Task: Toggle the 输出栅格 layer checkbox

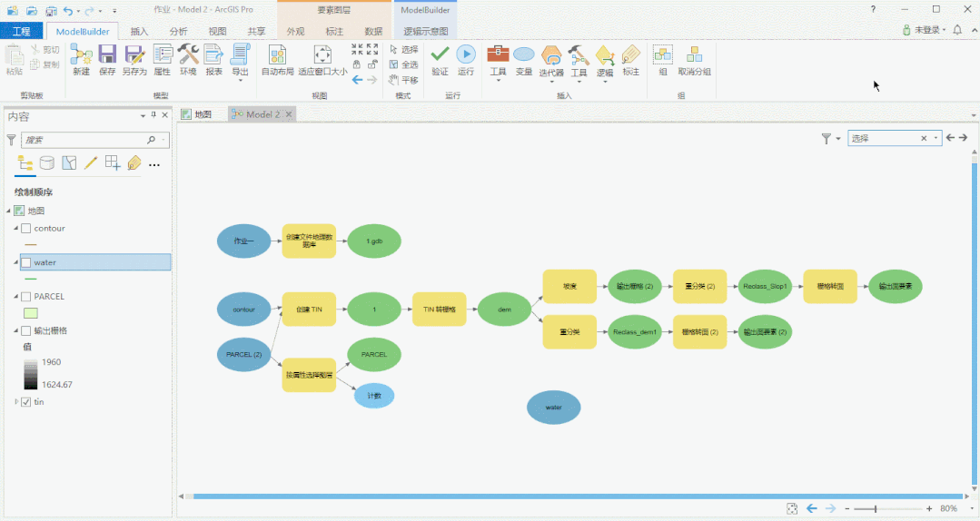Action: (26, 331)
